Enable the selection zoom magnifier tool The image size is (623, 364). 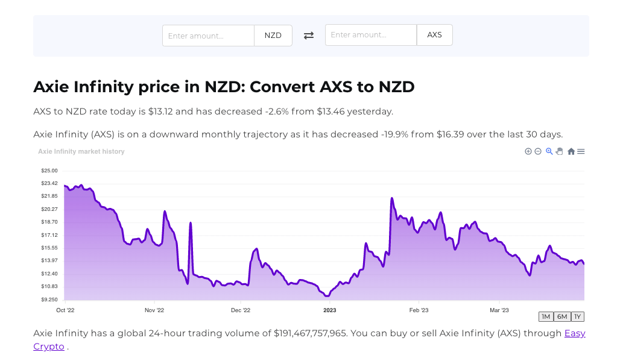[x=549, y=151]
